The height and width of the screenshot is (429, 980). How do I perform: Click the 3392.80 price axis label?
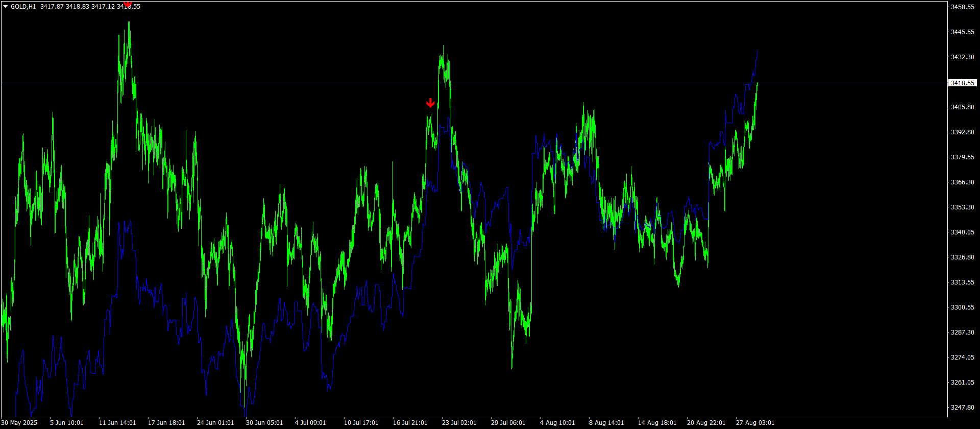click(962, 132)
